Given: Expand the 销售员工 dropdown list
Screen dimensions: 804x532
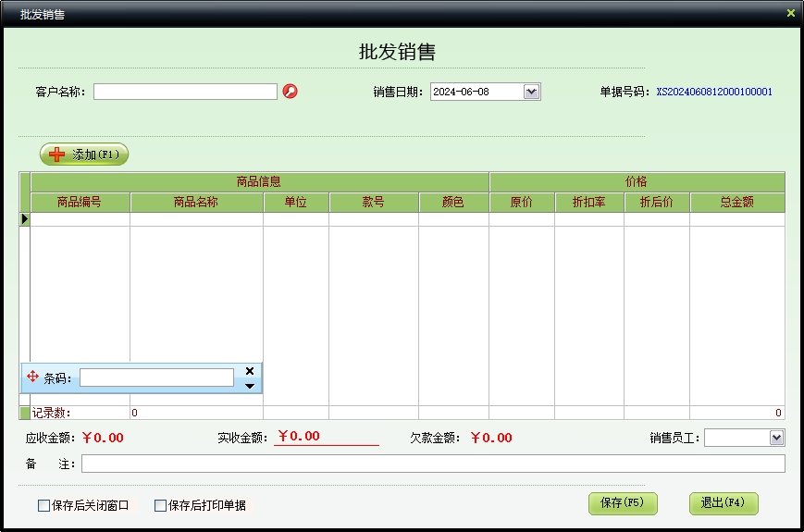Looking at the screenshot, I should tap(776, 438).
